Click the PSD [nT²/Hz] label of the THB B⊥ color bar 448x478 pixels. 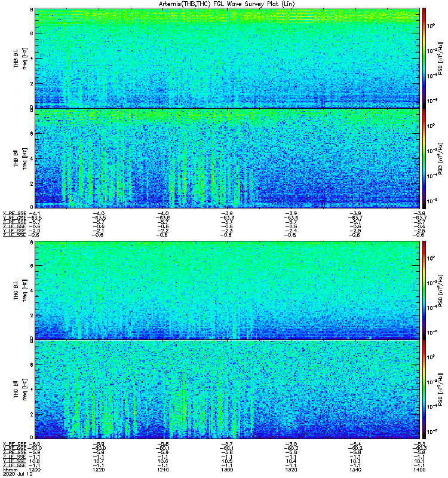[441, 58]
